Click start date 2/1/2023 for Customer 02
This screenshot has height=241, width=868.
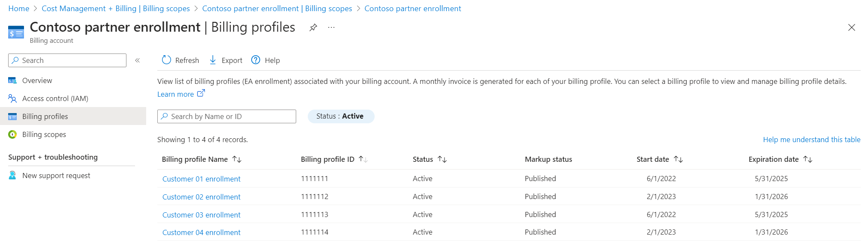[x=661, y=196]
